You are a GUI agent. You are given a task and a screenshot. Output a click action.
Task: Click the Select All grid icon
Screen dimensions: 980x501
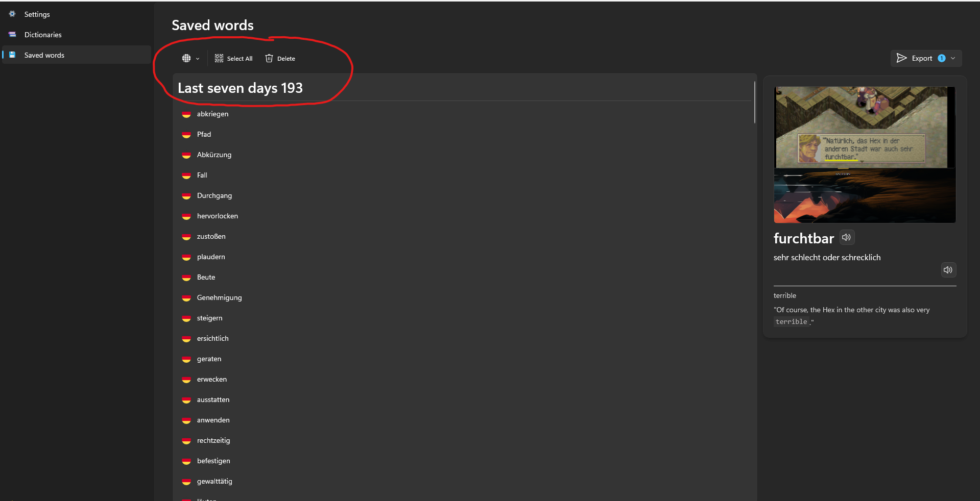point(219,59)
